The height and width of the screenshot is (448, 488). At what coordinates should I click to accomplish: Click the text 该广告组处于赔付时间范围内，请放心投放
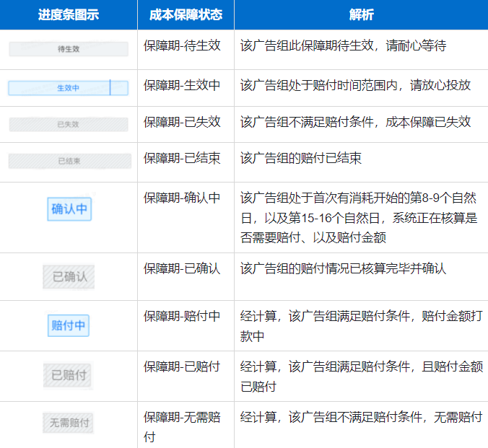(355, 85)
